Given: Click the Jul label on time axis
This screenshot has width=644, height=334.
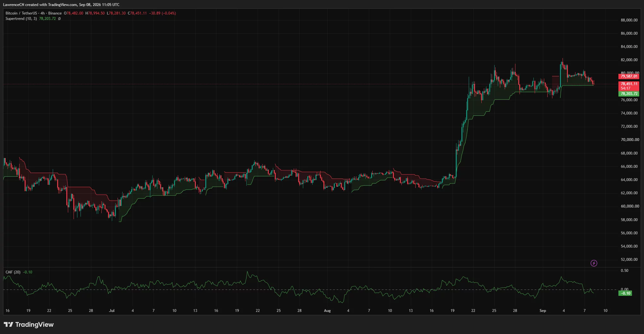Looking at the screenshot, I should (112, 311).
